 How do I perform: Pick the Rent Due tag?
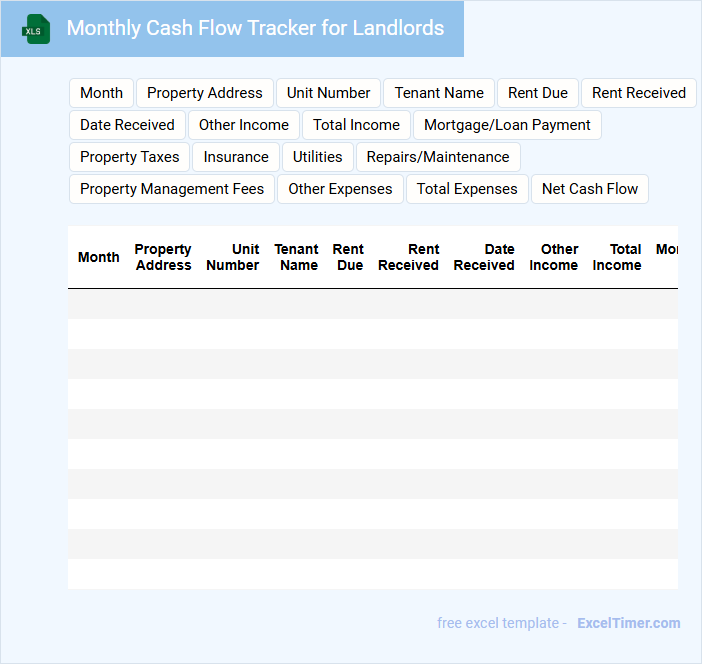(x=538, y=93)
